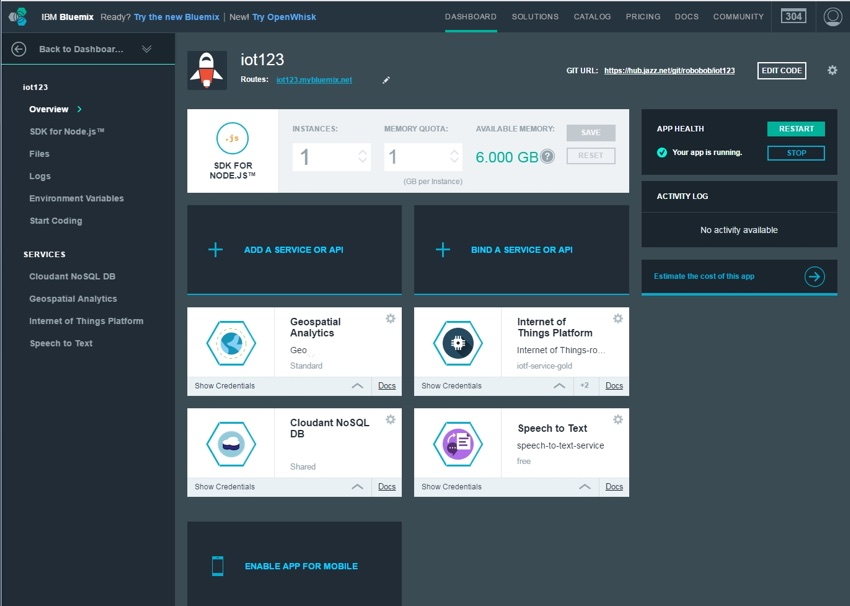This screenshot has width=850, height=606.
Task: Open Speech to Text gear settings
Action: tap(617, 420)
